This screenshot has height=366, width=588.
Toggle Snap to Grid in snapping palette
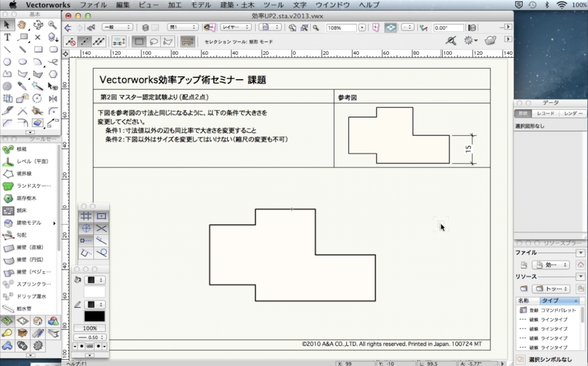[x=86, y=216]
